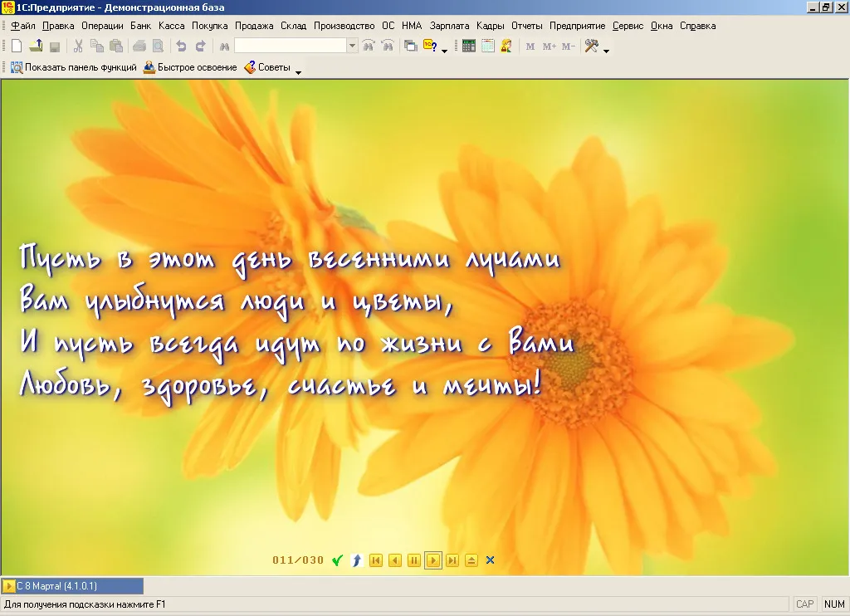Image resolution: width=850 pixels, height=616 pixels.
Task: Jump to the first slide button
Action: 376,560
